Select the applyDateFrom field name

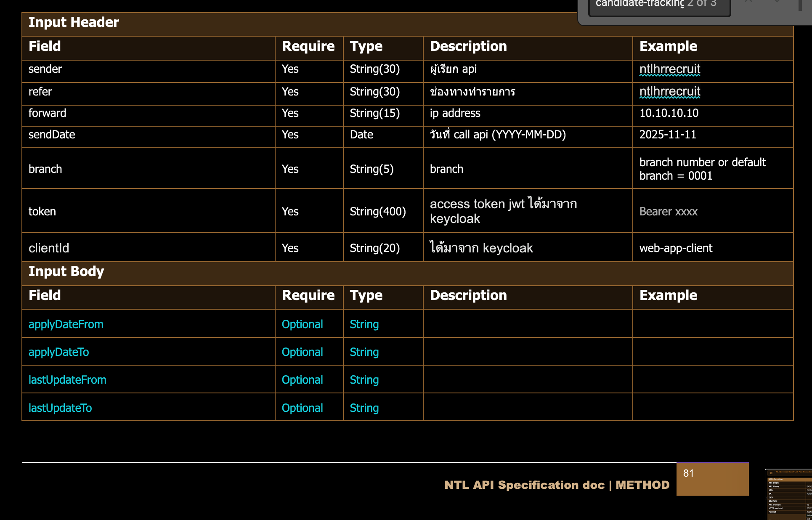66,324
